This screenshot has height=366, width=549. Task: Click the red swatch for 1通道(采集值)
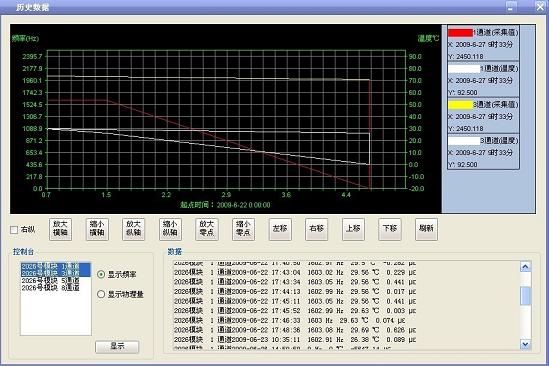460,33
